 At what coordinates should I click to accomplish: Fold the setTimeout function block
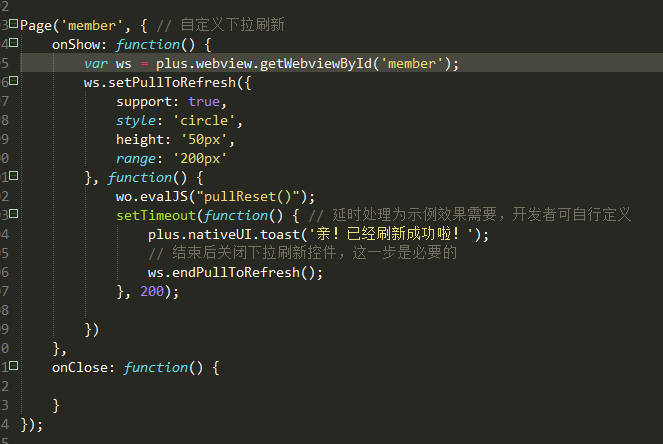click(14, 214)
